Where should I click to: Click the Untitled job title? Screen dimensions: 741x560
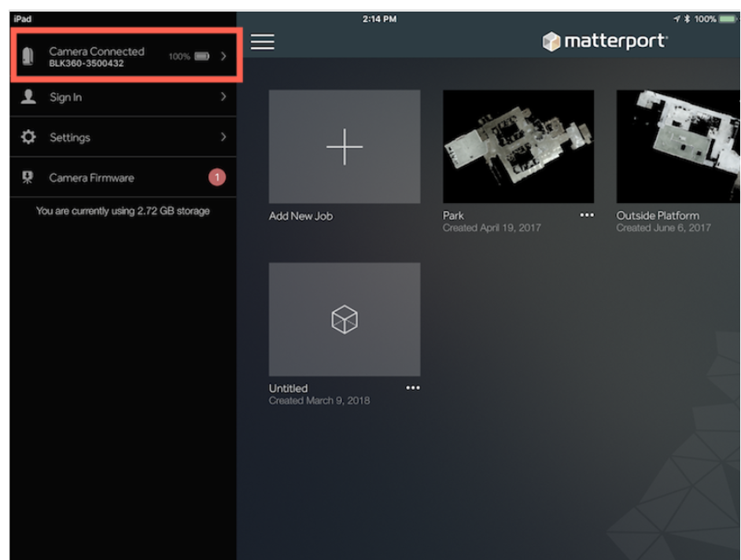pyautogui.click(x=288, y=389)
